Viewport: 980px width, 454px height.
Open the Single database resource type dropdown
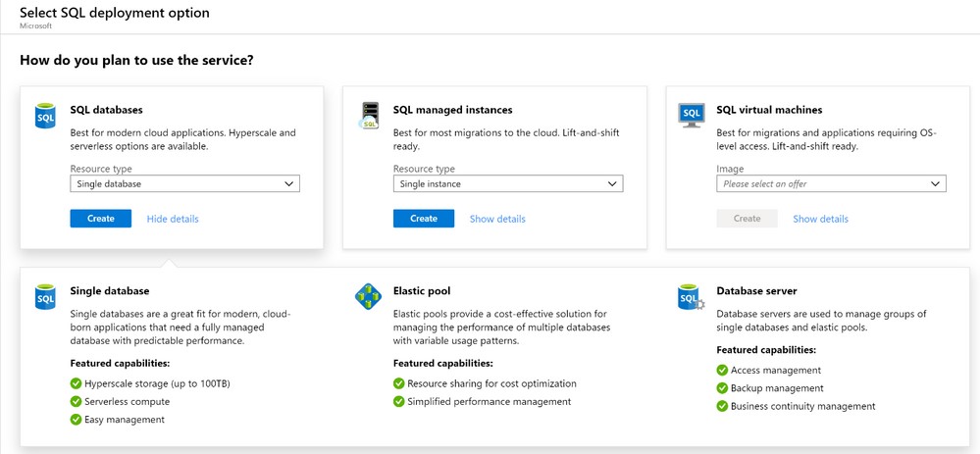[185, 183]
